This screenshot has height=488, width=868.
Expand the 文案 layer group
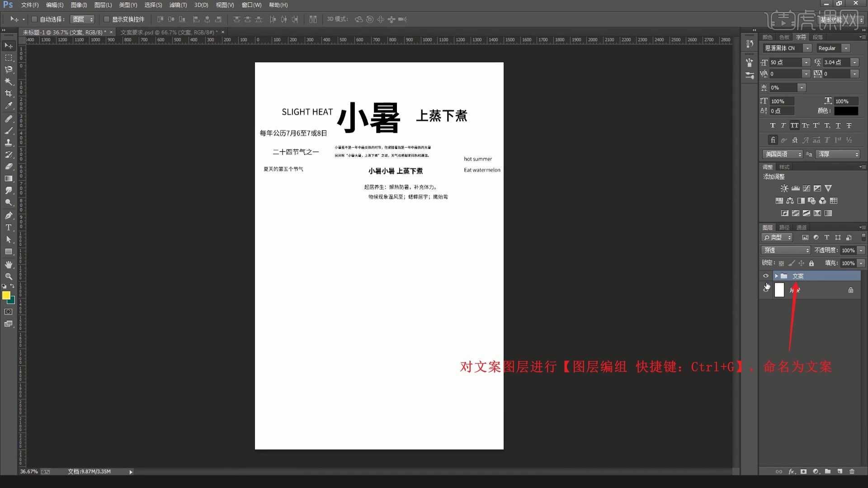point(776,276)
